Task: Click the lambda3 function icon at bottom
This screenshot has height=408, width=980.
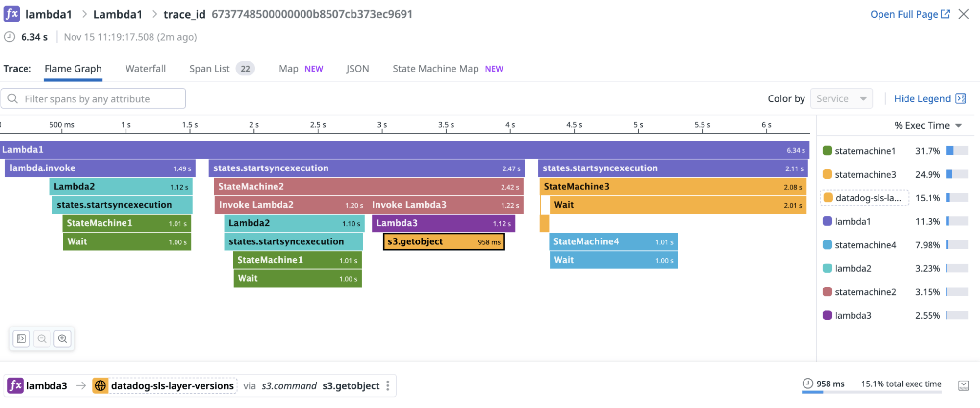Action: click(x=15, y=386)
